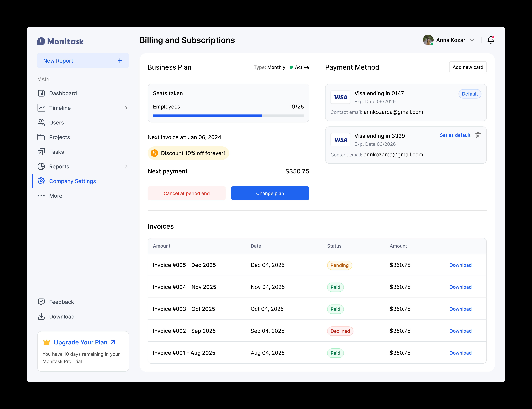Expand the Reports sidebar item

point(126,166)
